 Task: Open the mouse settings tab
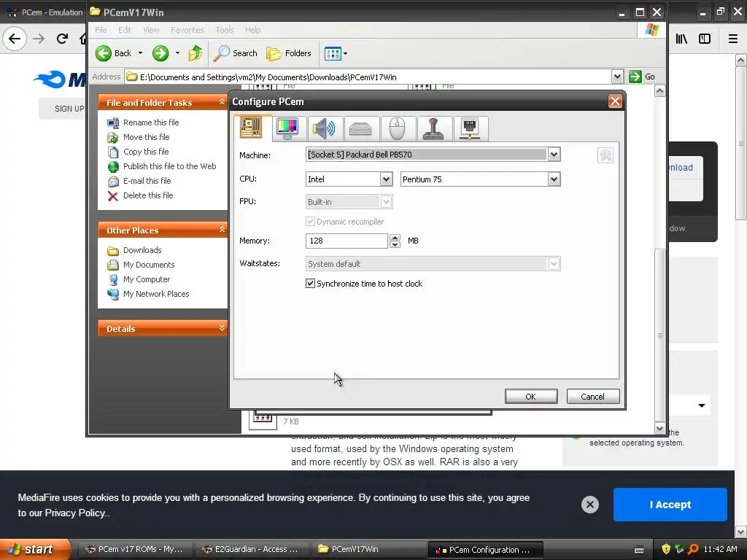click(x=397, y=128)
